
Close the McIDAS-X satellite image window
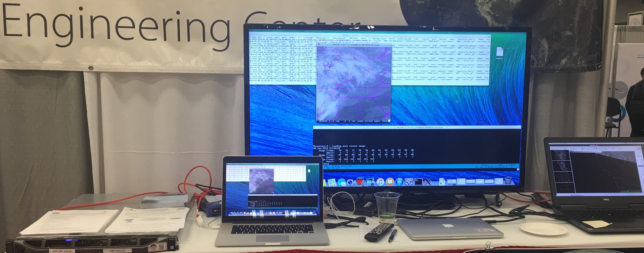[319, 44]
